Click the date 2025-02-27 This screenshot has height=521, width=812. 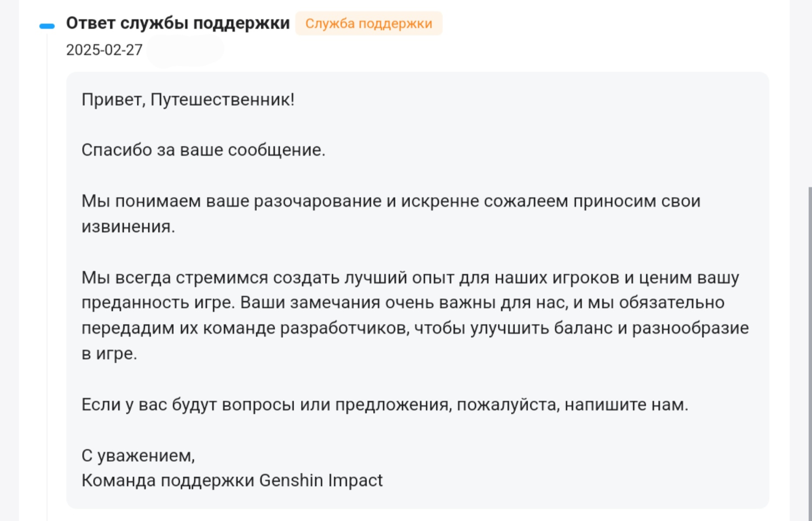point(104,50)
